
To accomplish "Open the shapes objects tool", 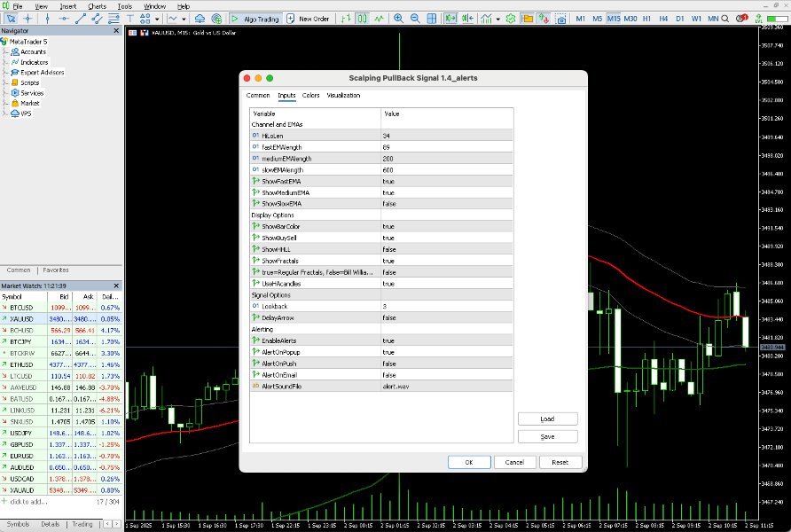I will [145, 19].
